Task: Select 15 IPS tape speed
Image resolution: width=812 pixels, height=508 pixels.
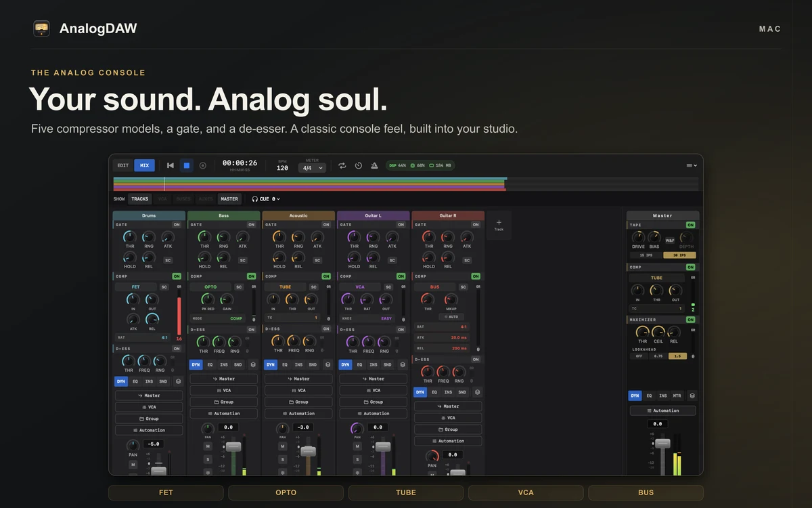Action: (646, 255)
